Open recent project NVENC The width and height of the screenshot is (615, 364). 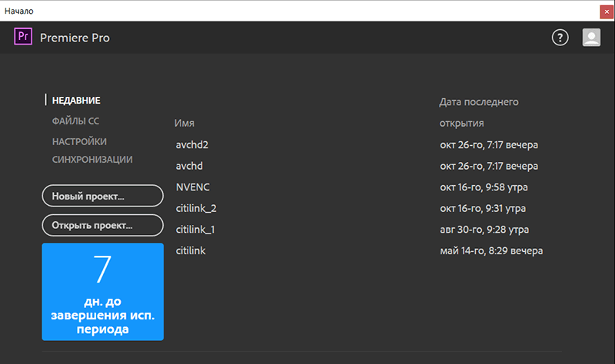(193, 187)
